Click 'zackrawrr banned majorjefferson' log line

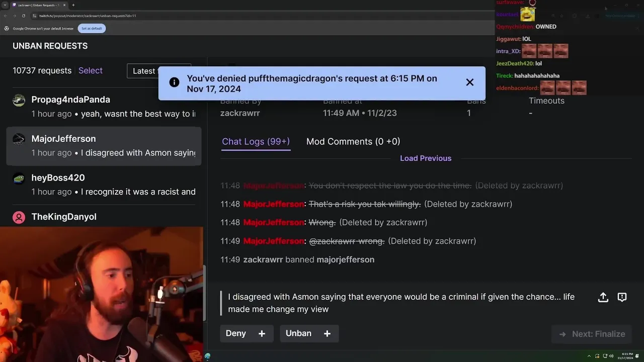tap(297, 259)
